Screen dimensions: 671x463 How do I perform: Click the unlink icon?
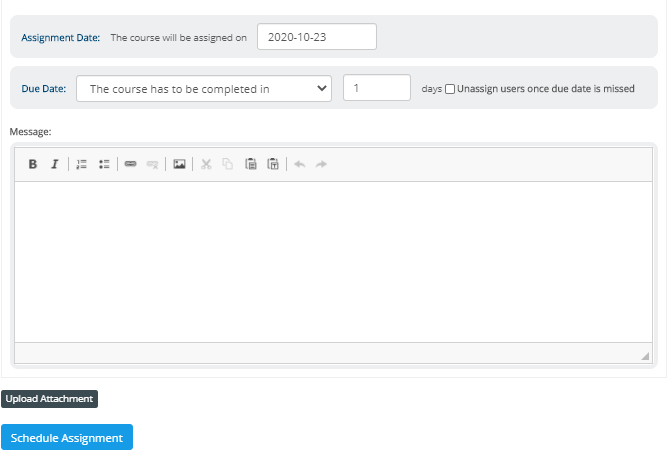pyautogui.click(x=152, y=164)
